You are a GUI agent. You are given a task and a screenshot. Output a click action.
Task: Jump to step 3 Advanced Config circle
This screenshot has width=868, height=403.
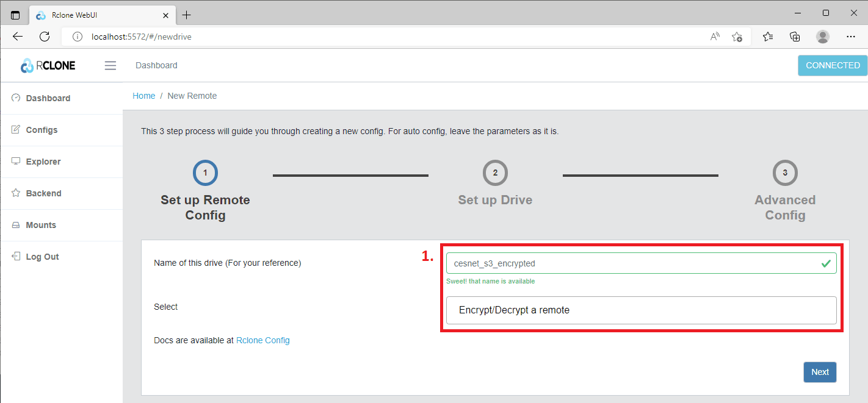tap(784, 173)
